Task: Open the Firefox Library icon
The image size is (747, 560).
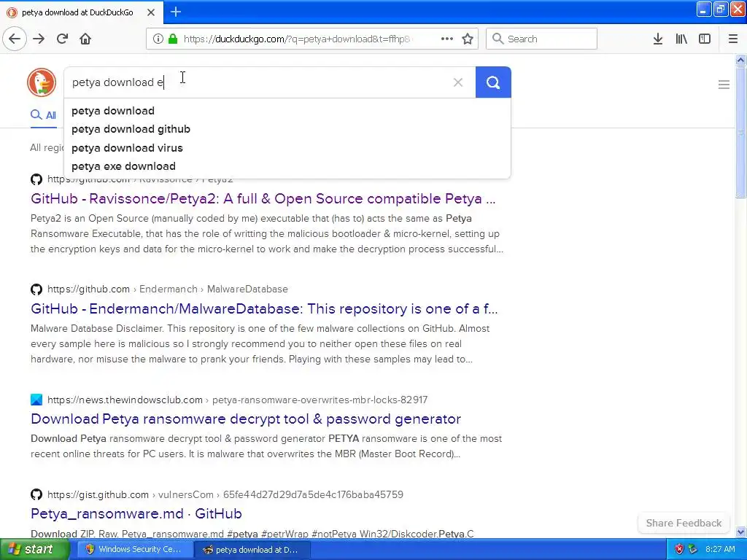Action: coord(681,39)
